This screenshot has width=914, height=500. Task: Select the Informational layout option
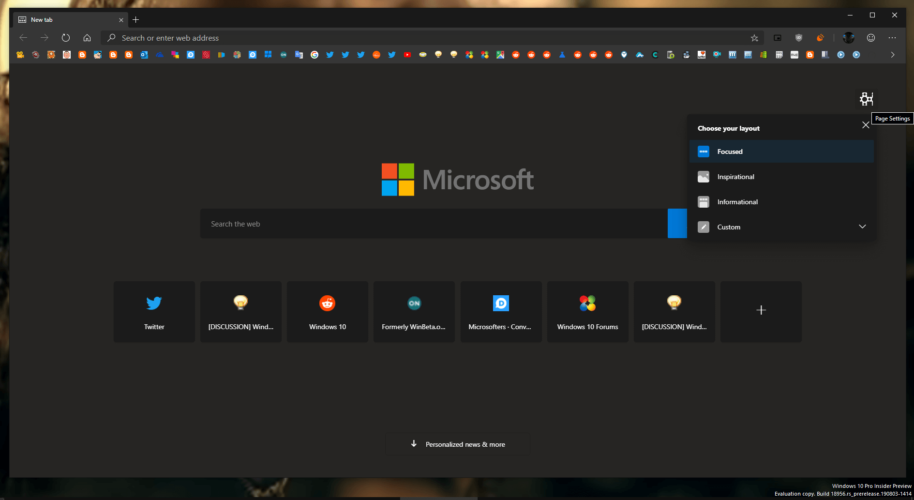pos(781,202)
